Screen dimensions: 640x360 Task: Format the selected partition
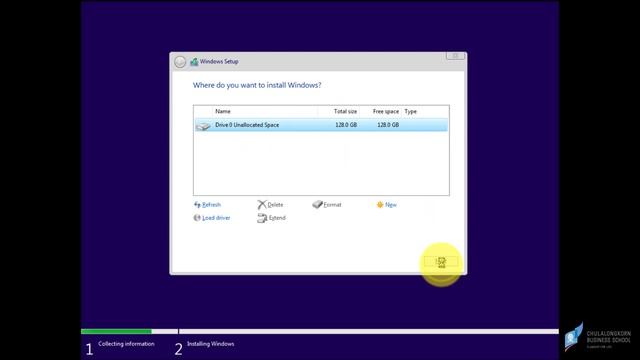(327, 204)
